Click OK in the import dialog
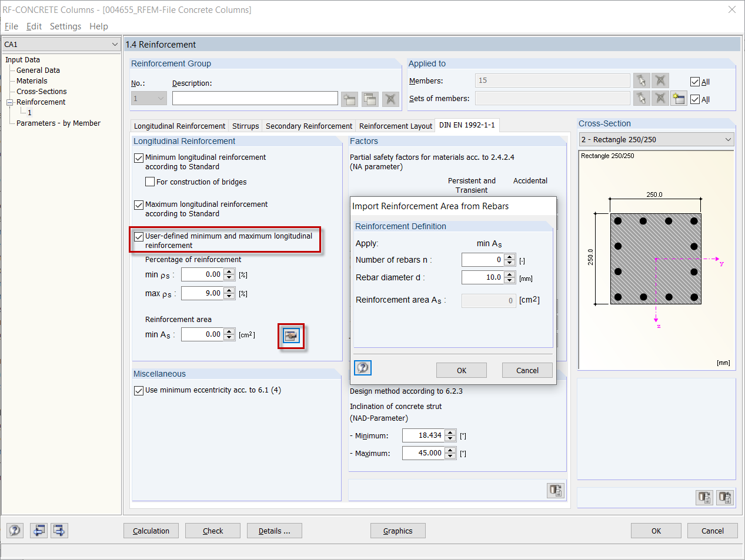Viewport: 745px width, 560px height. click(x=461, y=370)
